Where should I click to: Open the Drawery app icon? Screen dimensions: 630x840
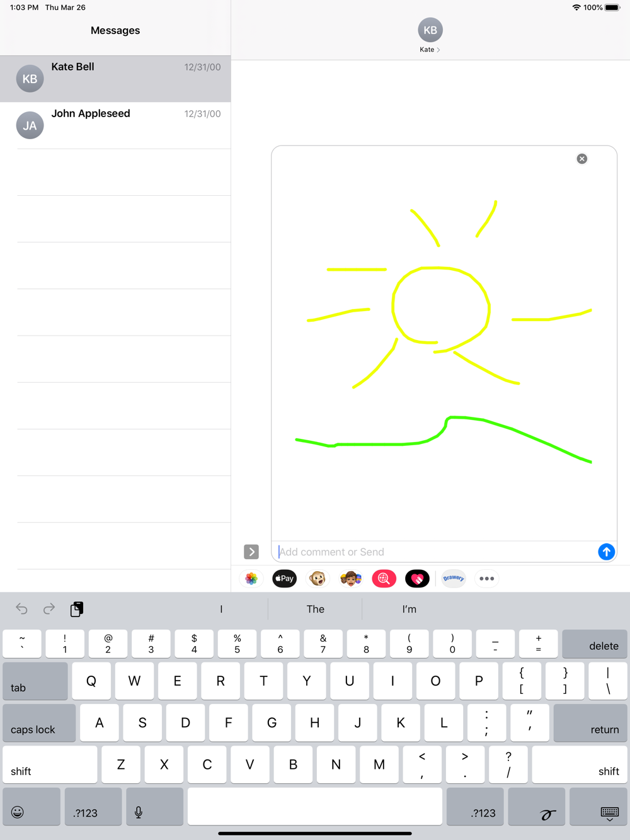pyautogui.click(x=454, y=579)
